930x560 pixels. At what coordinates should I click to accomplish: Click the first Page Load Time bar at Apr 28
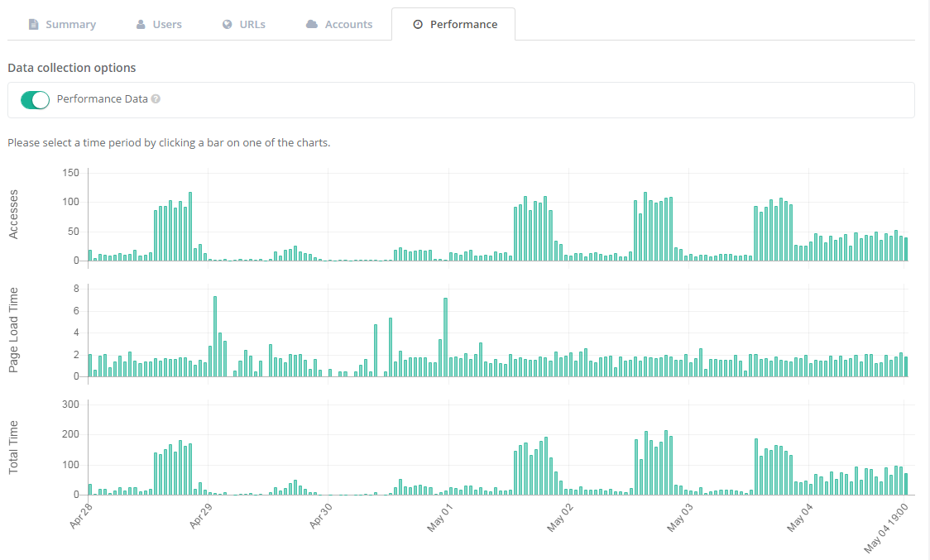point(90,366)
